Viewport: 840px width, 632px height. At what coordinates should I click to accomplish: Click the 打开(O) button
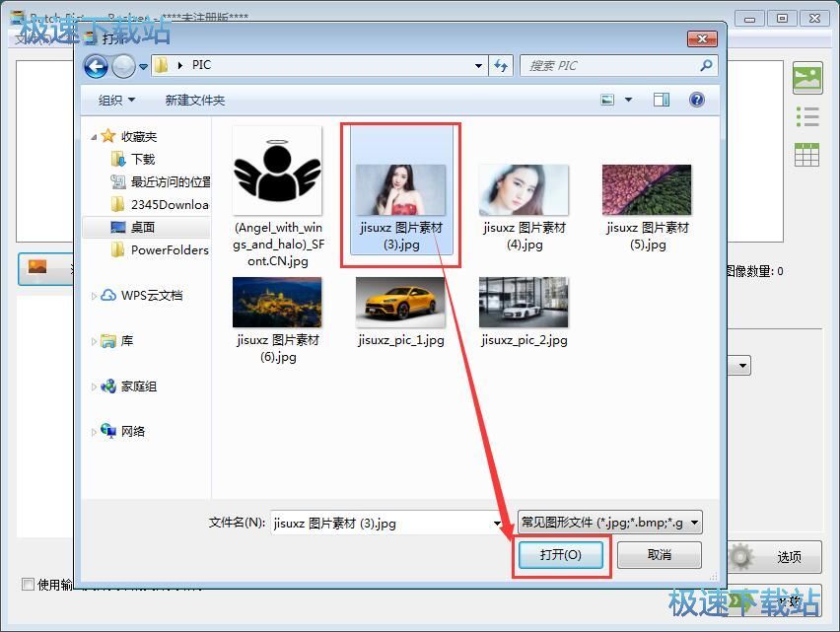click(561, 554)
